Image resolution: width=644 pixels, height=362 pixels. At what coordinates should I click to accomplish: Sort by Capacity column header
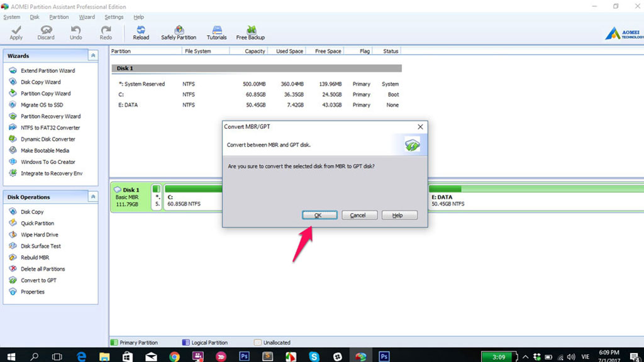(x=248, y=52)
